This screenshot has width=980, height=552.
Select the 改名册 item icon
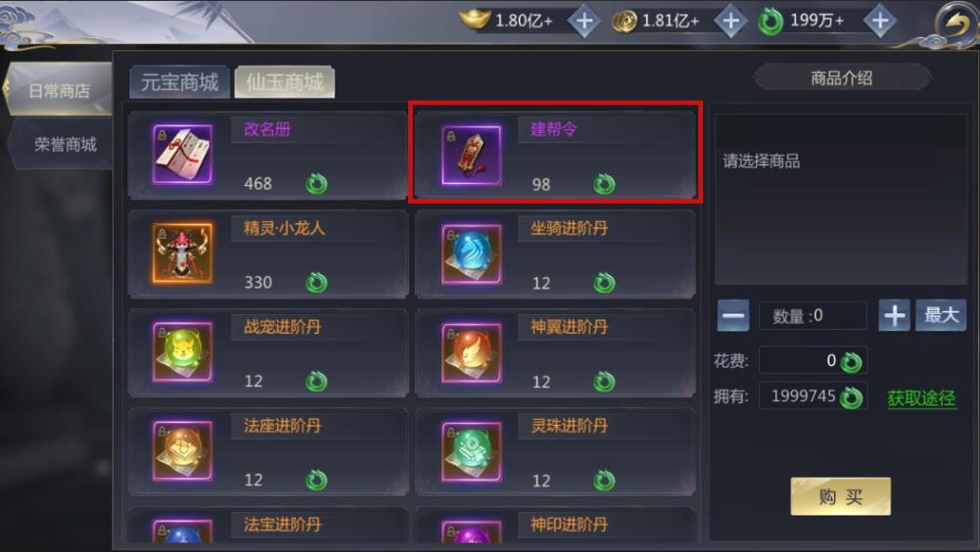[182, 155]
